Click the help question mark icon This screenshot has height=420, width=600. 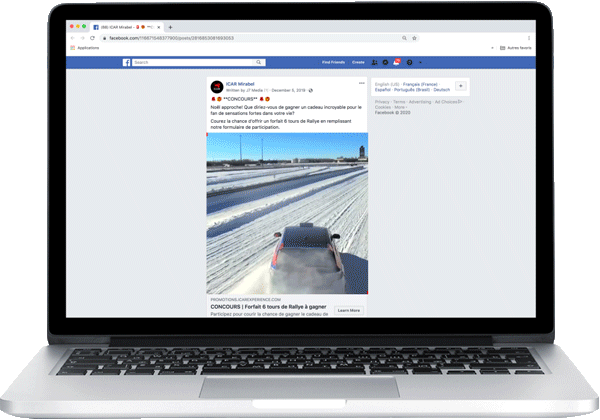coord(410,62)
